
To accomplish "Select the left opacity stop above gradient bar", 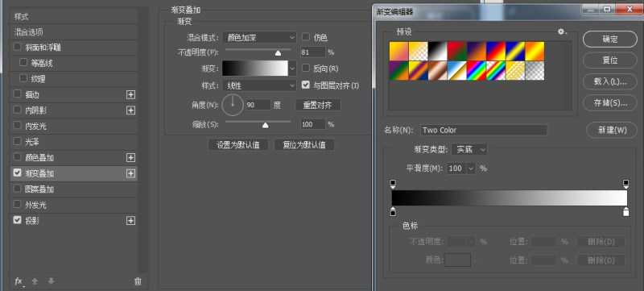I will 393,184.
